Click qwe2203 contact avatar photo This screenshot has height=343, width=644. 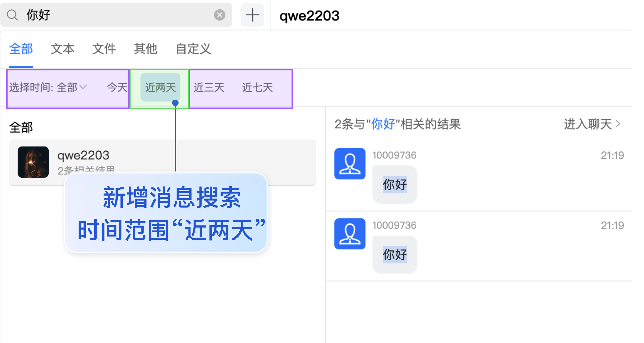click(33, 162)
